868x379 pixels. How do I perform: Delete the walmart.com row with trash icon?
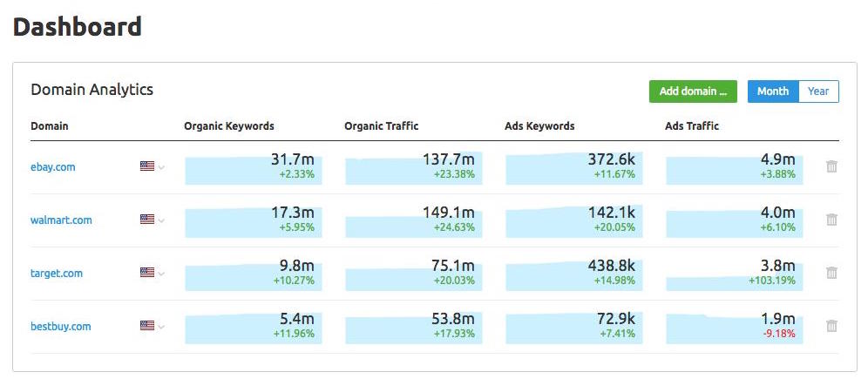[831, 220]
